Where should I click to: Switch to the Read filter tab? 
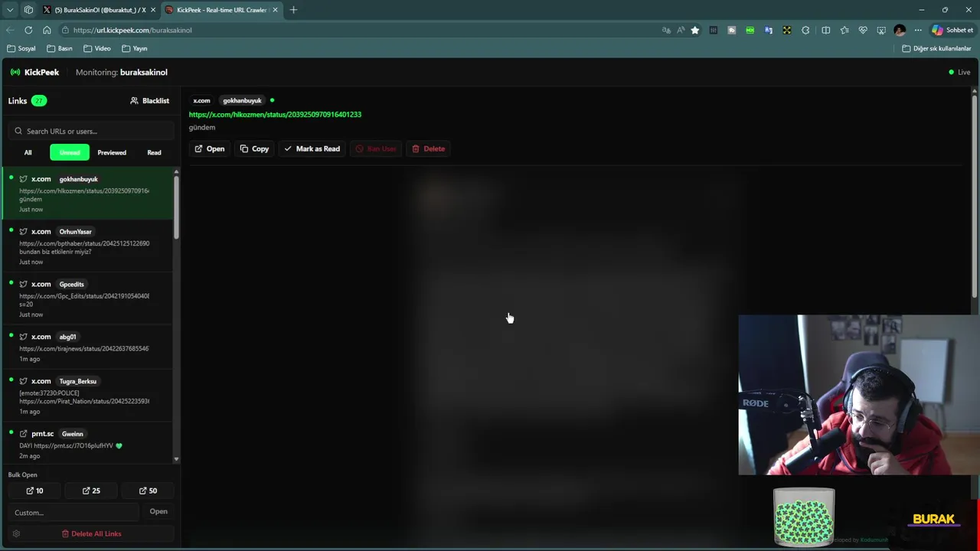point(154,152)
